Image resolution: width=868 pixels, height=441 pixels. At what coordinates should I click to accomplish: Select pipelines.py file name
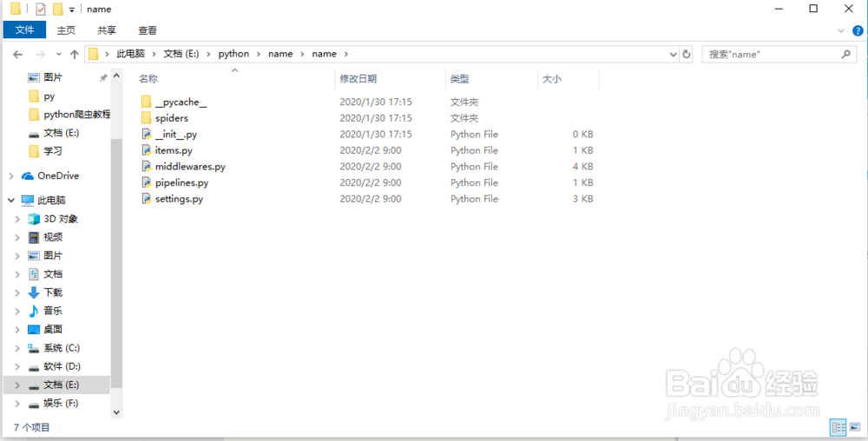(x=181, y=182)
